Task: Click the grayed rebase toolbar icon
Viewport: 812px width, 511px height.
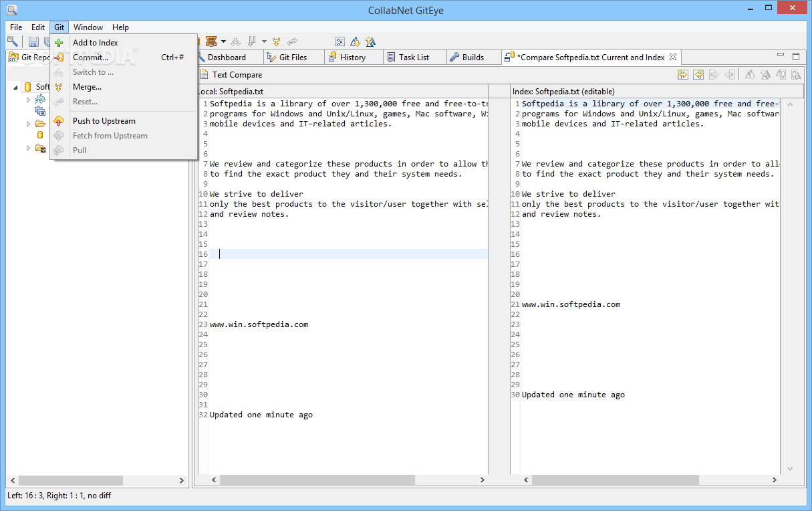Action: pos(251,41)
